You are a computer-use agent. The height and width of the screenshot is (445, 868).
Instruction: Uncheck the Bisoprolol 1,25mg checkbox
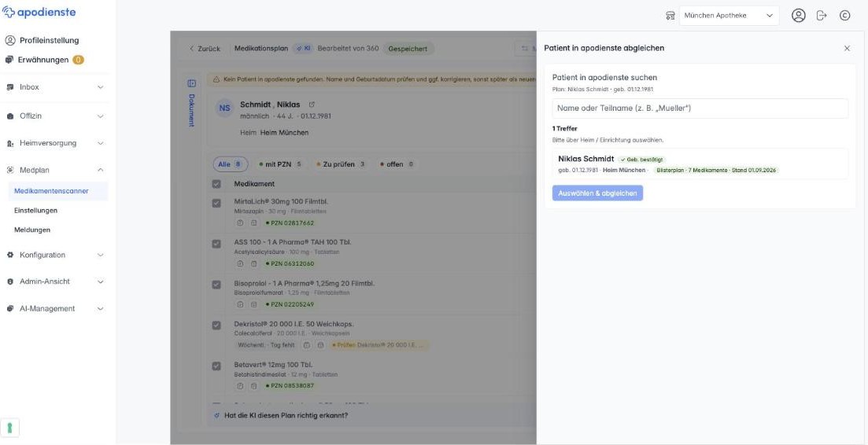[216, 285]
